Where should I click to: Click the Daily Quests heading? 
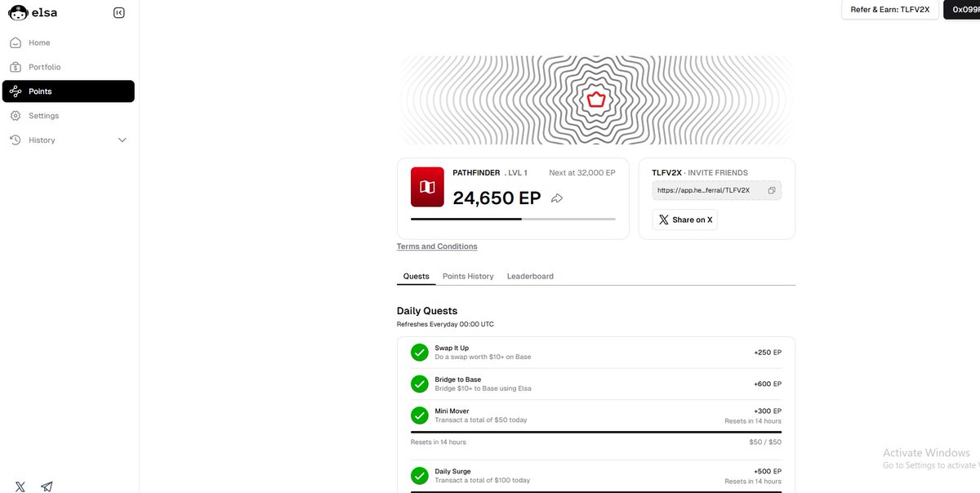[x=427, y=311]
